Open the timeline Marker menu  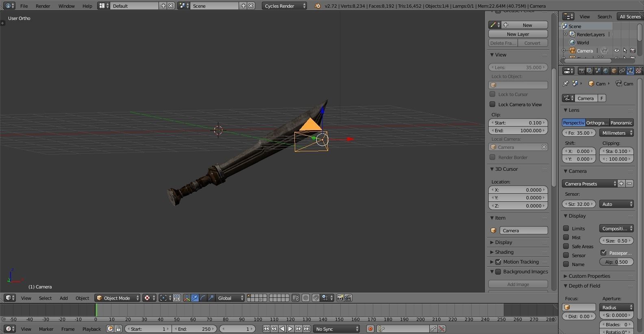[46, 329]
